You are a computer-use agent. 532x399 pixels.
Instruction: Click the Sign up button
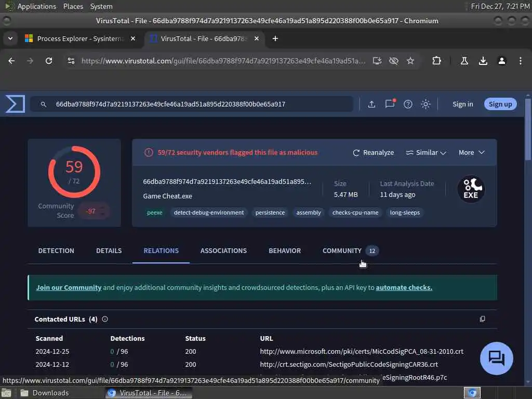point(500,104)
